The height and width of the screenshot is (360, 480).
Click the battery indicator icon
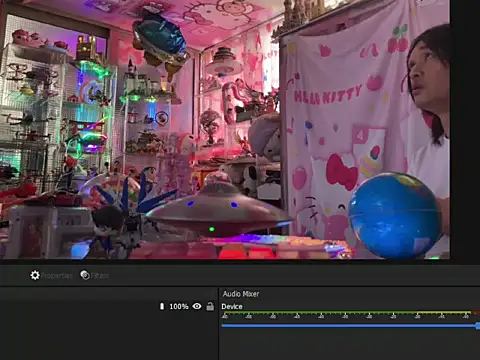[x=162, y=306]
